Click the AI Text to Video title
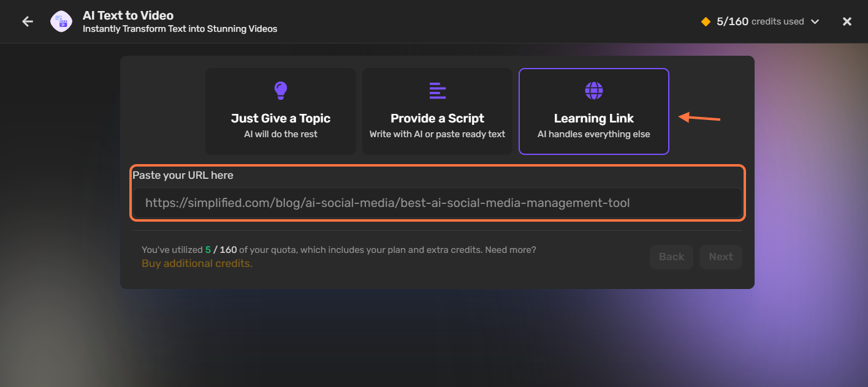Screen dimensions: 868x387 128,15
